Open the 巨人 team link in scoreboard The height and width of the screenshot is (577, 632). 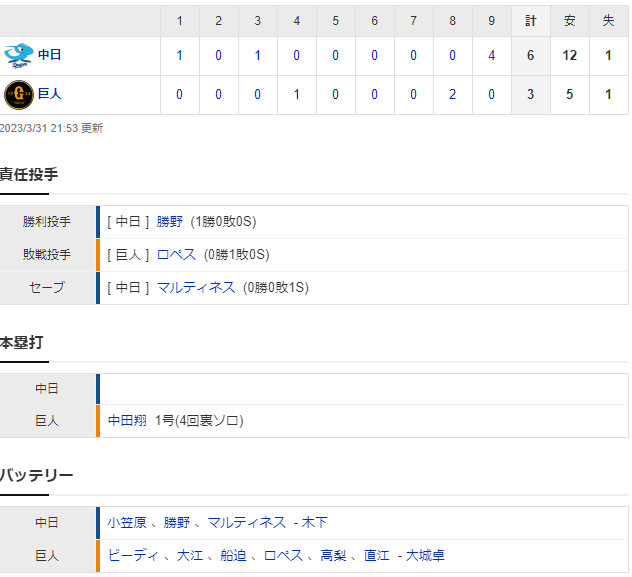[x=49, y=94]
